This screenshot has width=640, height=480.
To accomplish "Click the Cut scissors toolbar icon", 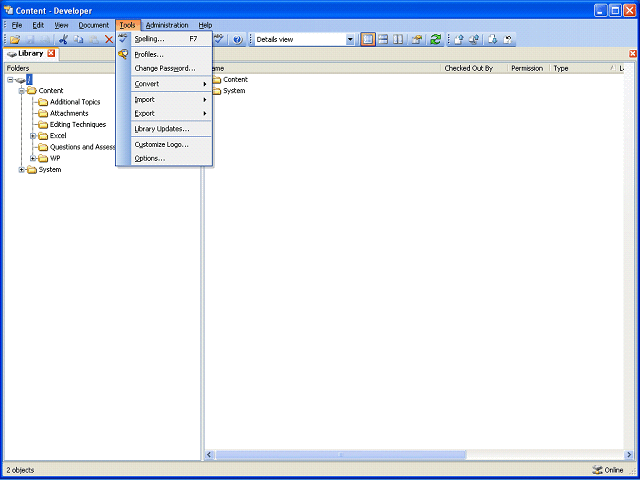I will tap(63, 40).
